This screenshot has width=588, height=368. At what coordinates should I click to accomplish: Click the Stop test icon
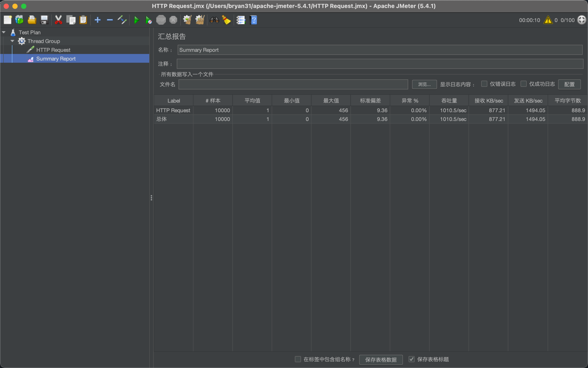click(160, 20)
